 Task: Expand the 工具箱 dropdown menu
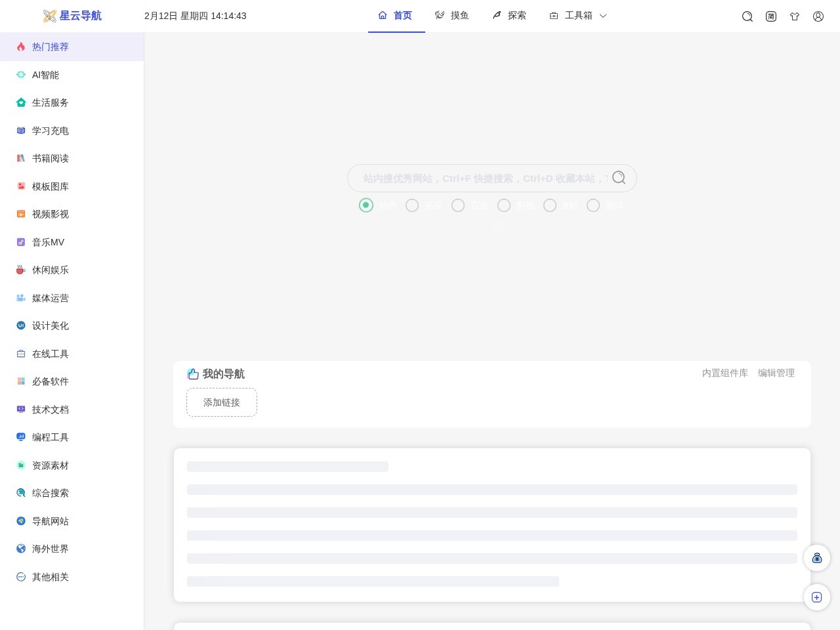(x=578, y=16)
